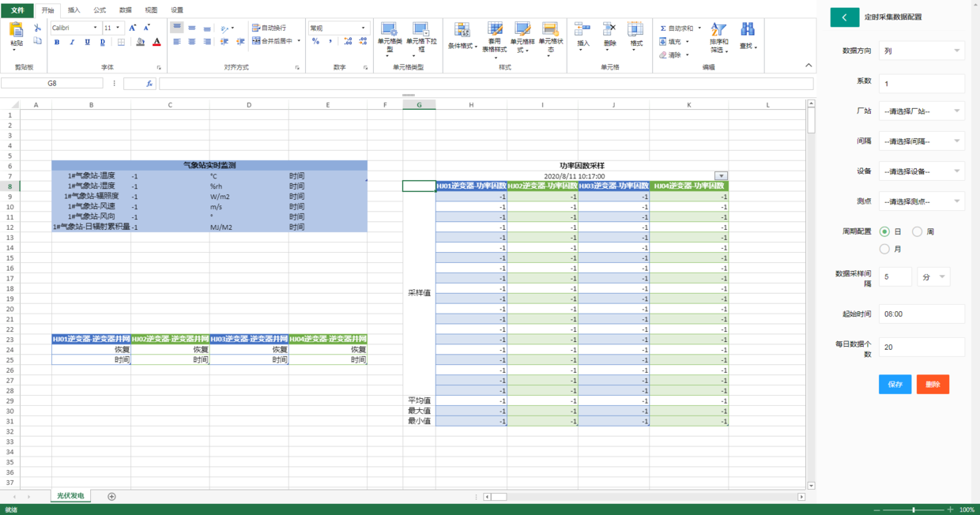Select the 周 period radio button

pos(917,231)
